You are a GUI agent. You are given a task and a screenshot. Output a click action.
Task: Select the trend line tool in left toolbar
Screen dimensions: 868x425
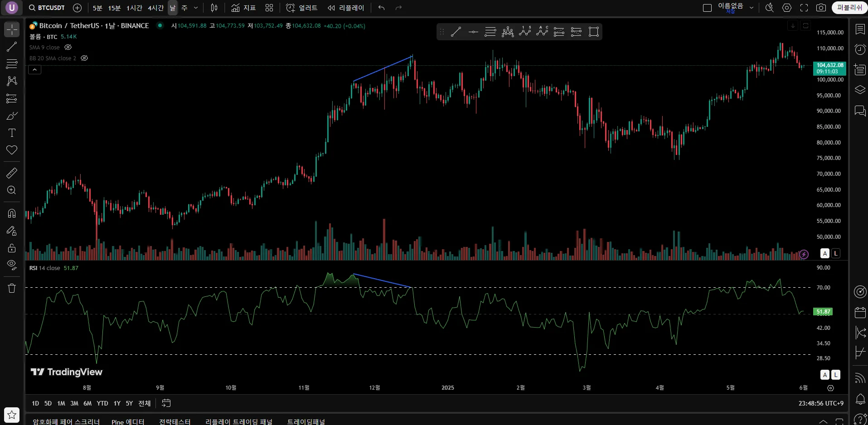coord(12,47)
